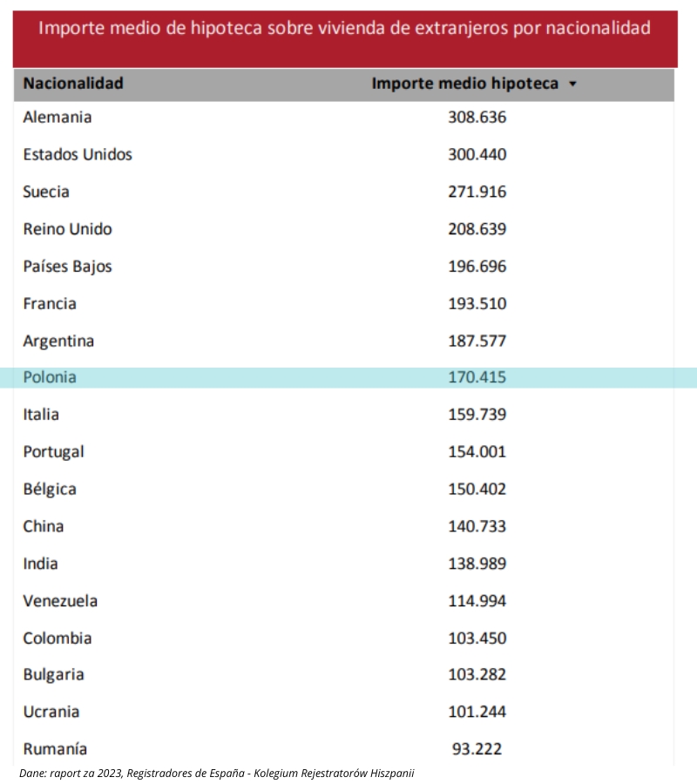Click the Suecia value 271.916
Screen dimensions: 697x784
477,192
